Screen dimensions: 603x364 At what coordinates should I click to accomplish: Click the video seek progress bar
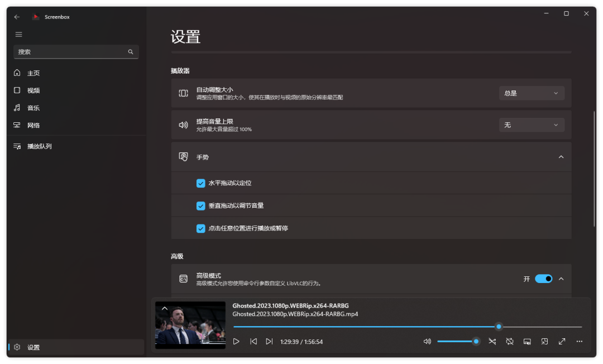[363, 327]
